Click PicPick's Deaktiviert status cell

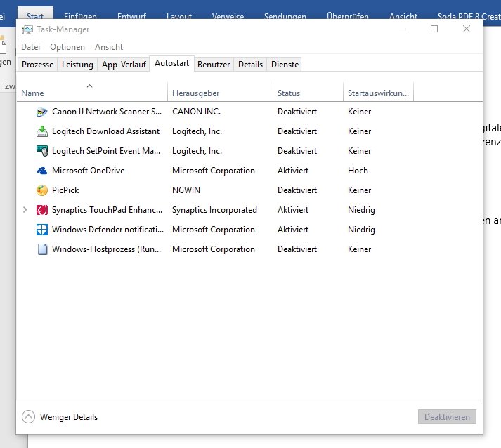pos(297,190)
